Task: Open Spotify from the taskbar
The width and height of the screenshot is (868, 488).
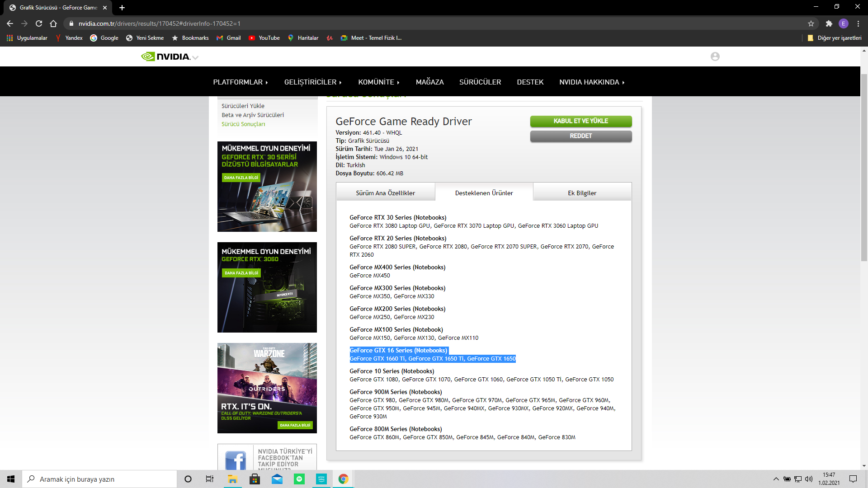Action: pyautogui.click(x=299, y=479)
